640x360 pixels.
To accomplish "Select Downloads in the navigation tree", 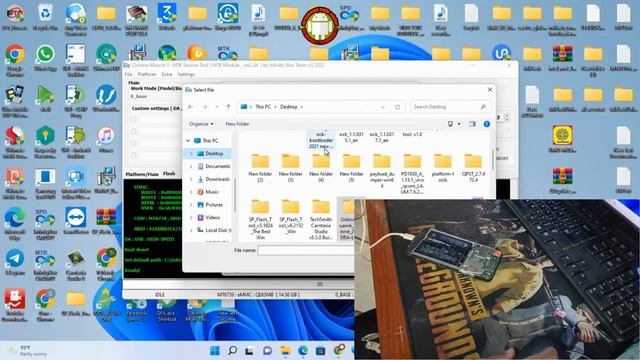I will (213, 179).
